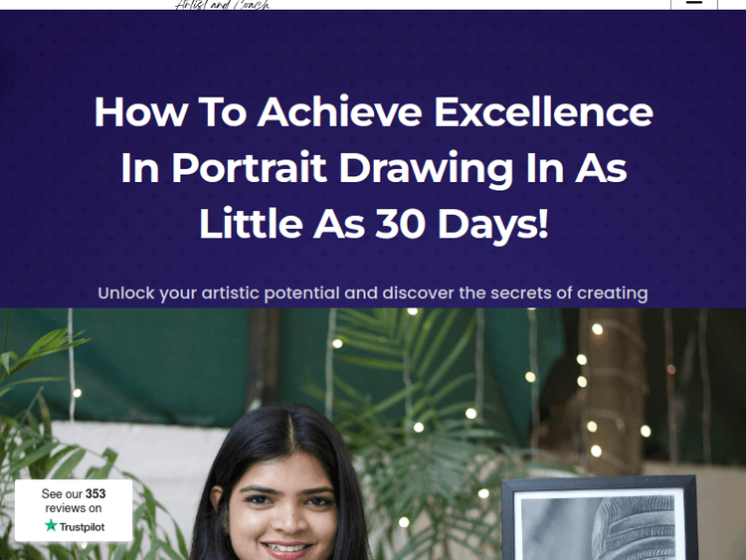746x560 pixels.
Task: Click the 'How To Achieve Excellence' headline line
Action: tap(373, 111)
